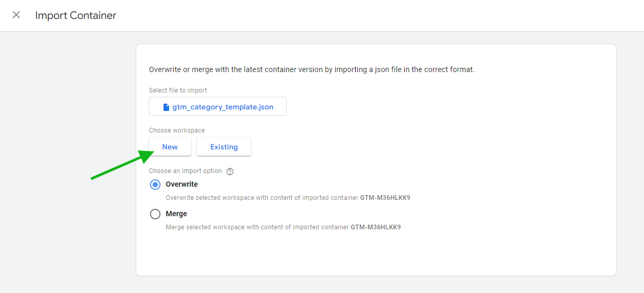Click the bold Overwrite option label

click(x=182, y=185)
